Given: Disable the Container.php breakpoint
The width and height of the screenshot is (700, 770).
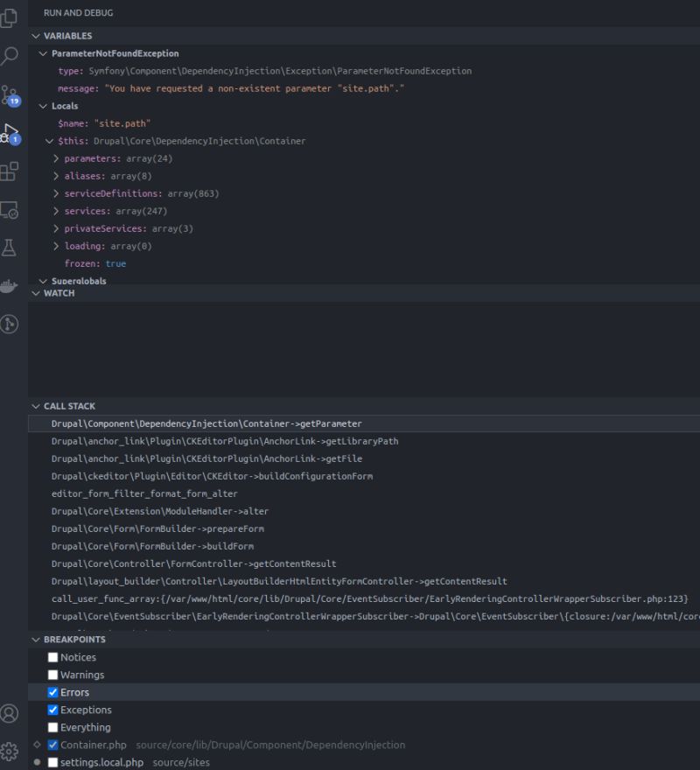Looking at the screenshot, I should [x=53, y=745].
